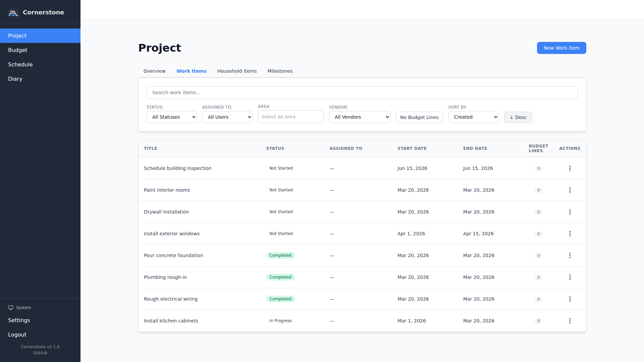Switch to the Milestones tab
The width and height of the screenshot is (644, 362).
tap(280, 71)
